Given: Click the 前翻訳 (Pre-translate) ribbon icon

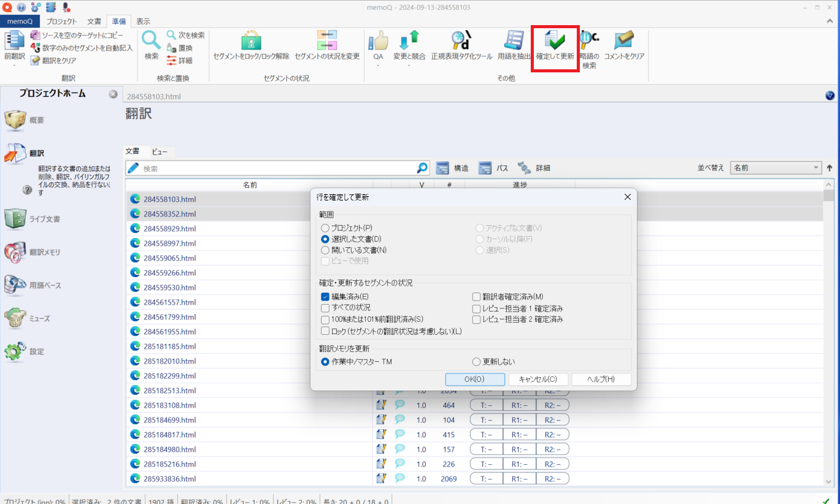Looking at the screenshot, I should (x=14, y=42).
